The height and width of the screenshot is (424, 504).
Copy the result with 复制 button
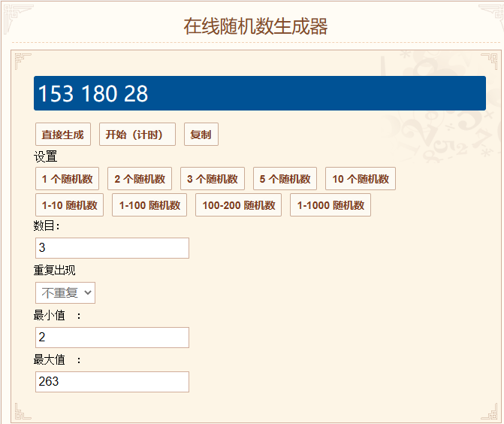(201, 134)
